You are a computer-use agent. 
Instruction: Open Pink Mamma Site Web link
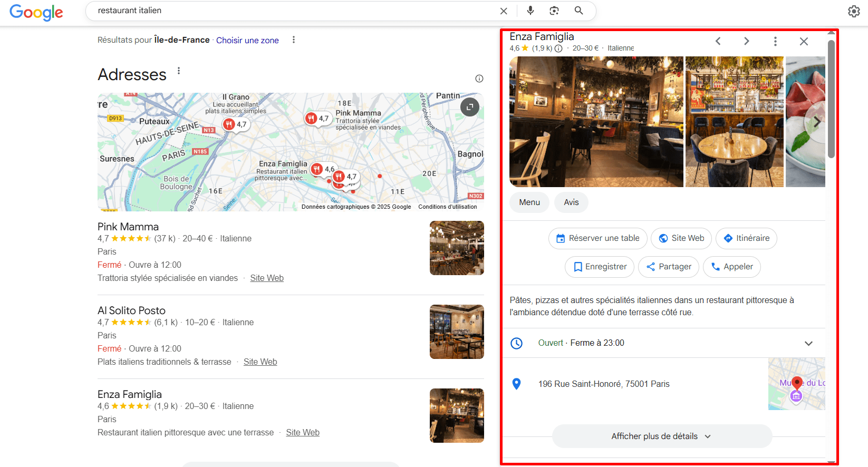click(x=267, y=278)
